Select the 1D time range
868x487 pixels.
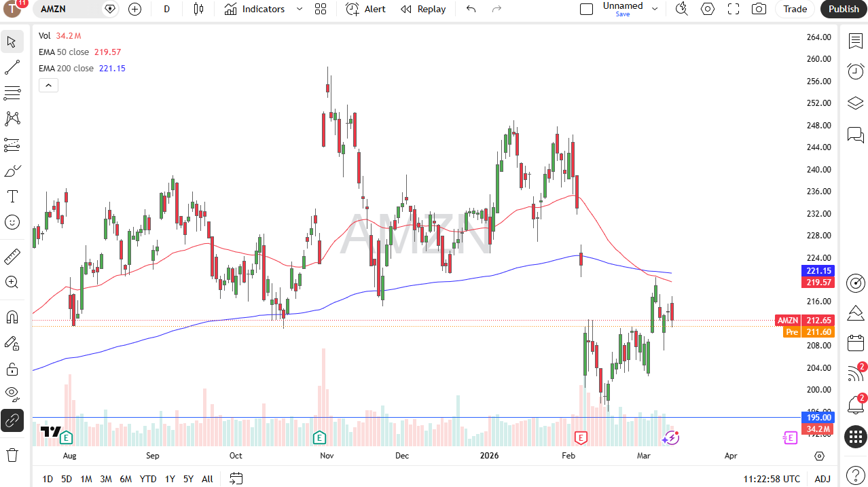point(48,479)
